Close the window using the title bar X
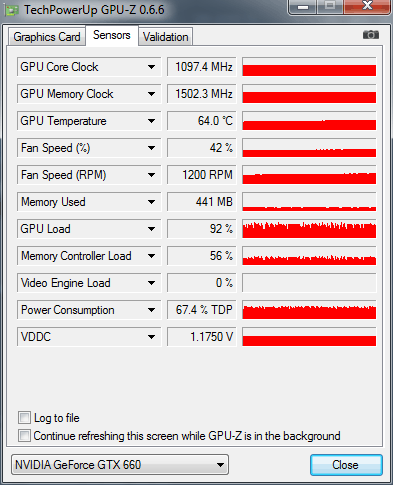This screenshot has height=485, width=393. (x=367, y=6)
